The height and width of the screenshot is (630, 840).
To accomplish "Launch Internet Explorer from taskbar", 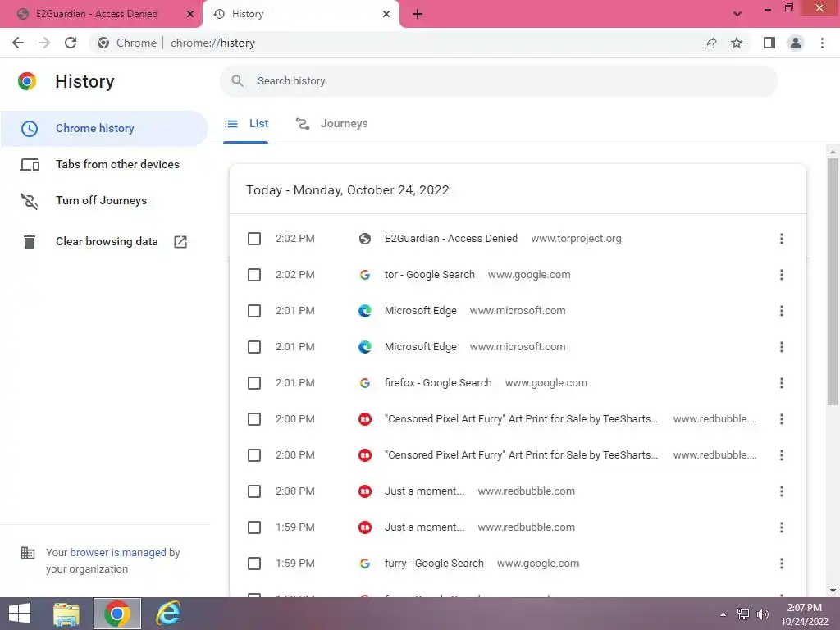I will coord(167,614).
